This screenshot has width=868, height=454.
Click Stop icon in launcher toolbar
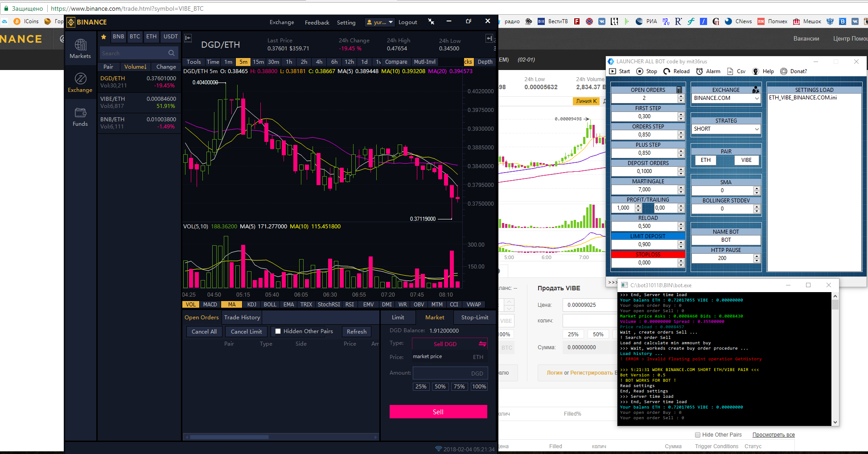pyautogui.click(x=640, y=71)
